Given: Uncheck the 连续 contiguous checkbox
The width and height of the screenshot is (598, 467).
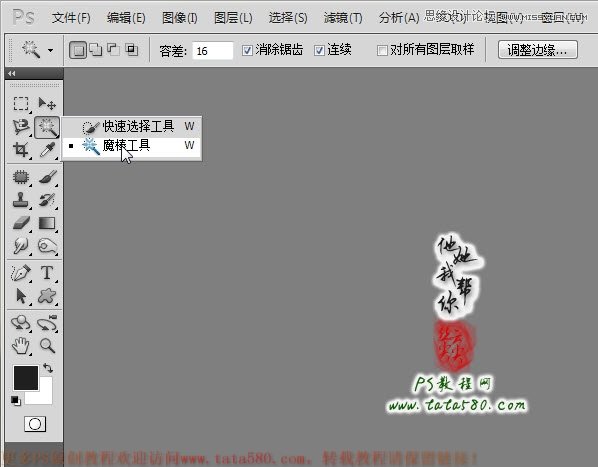Looking at the screenshot, I should (319, 50).
